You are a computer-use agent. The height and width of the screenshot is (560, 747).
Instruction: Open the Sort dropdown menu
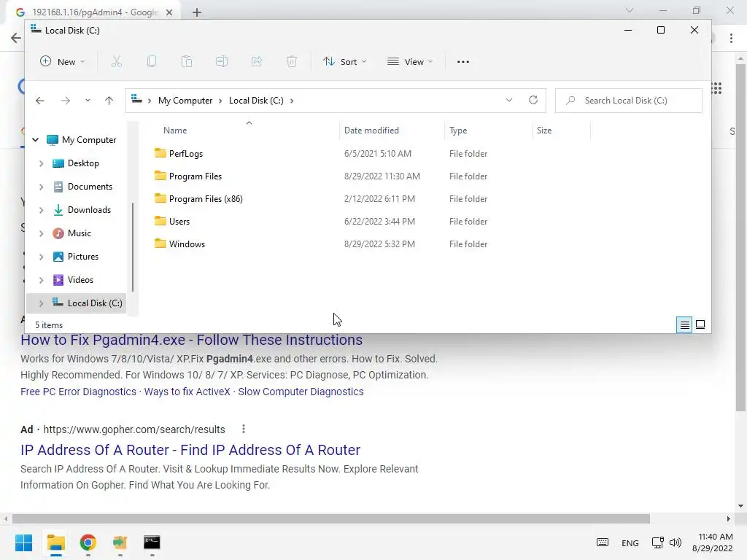345,61
